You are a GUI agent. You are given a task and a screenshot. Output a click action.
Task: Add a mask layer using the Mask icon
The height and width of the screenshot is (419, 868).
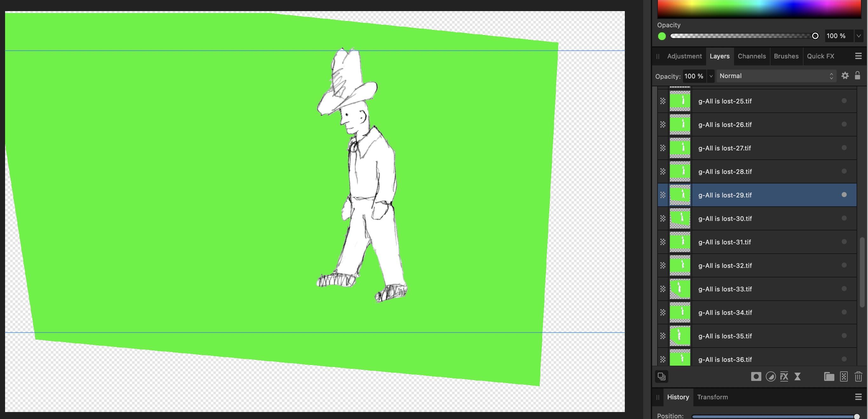(756, 376)
